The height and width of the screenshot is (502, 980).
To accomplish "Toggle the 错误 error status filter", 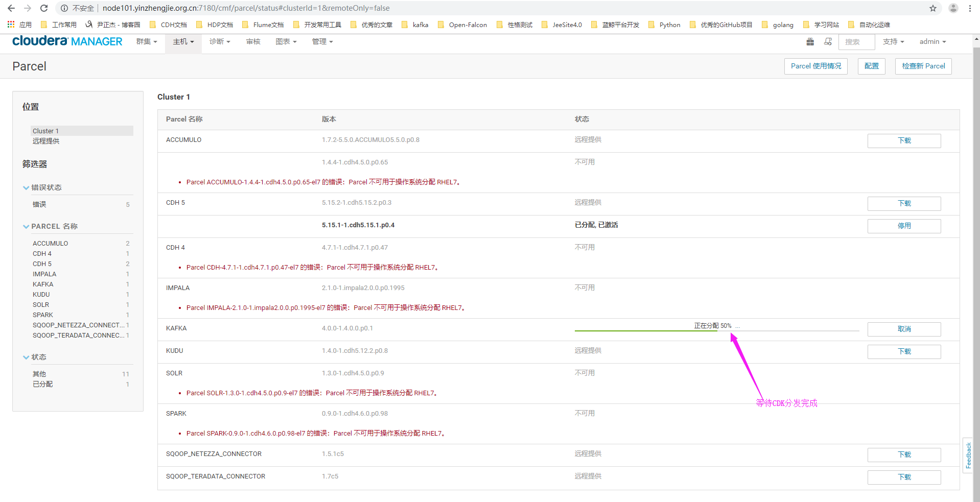I will point(39,204).
